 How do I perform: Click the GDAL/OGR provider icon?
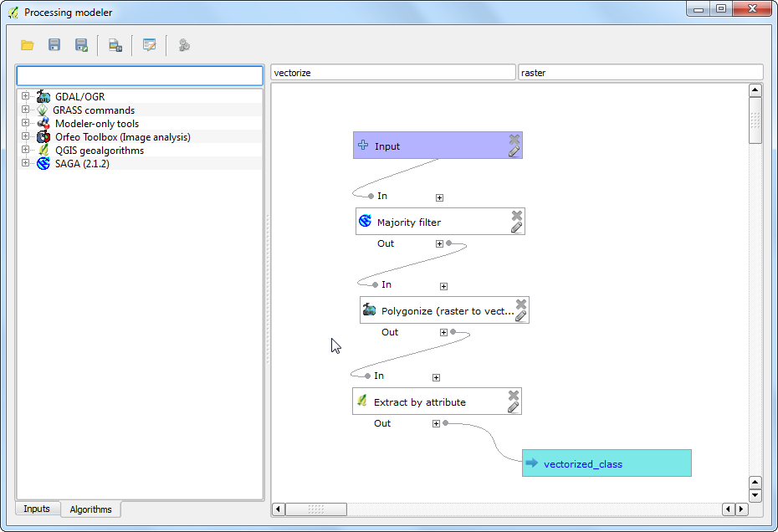pyautogui.click(x=44, y=96)
